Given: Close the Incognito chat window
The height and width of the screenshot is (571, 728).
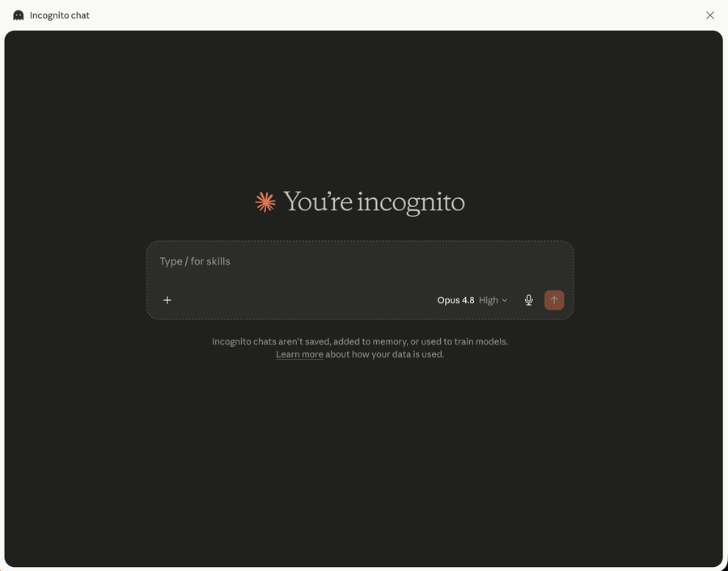Looking at the screenshot, I should (x=710, y=15).
